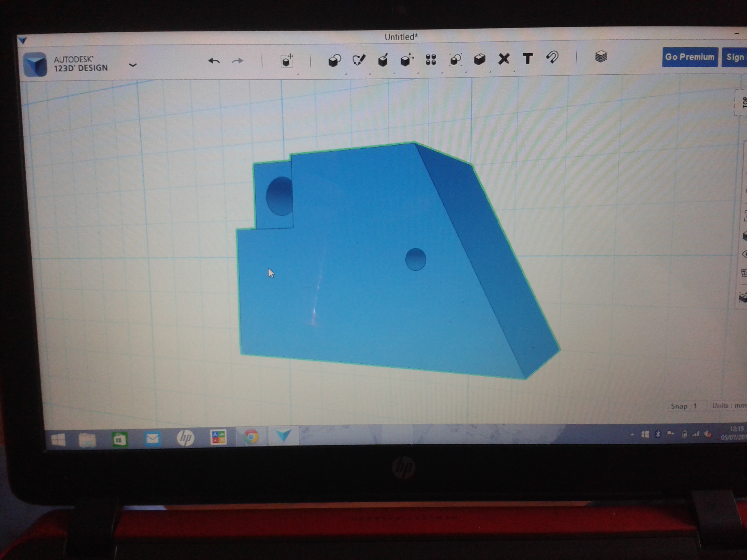Open the Construct tool

tap(383, 60)
